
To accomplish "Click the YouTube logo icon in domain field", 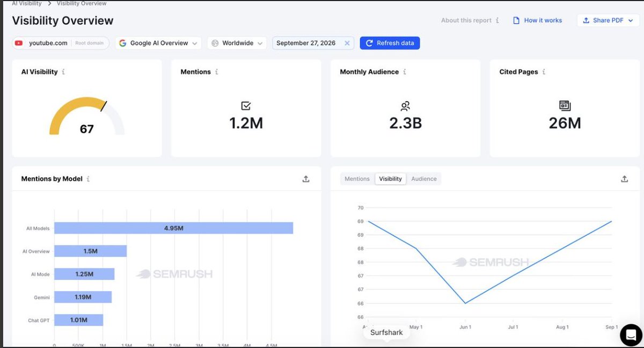I will click(x=19, y=43).
